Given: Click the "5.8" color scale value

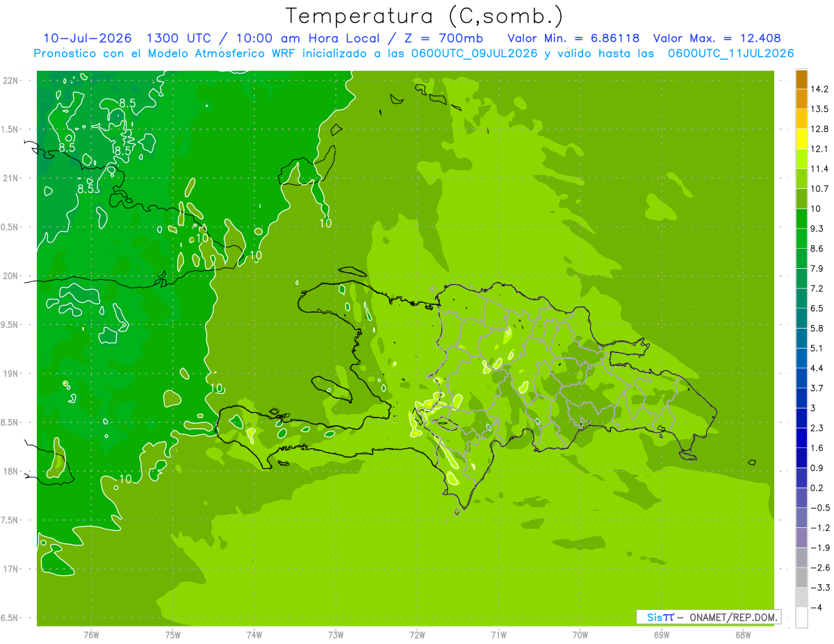Looking at the screenshot, I should (817, 329).
